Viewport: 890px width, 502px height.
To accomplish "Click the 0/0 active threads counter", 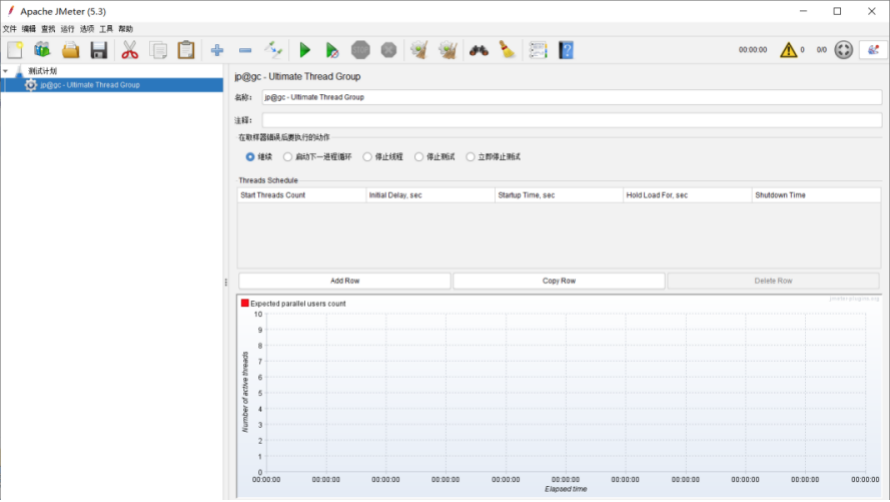I will coord(821,50).
